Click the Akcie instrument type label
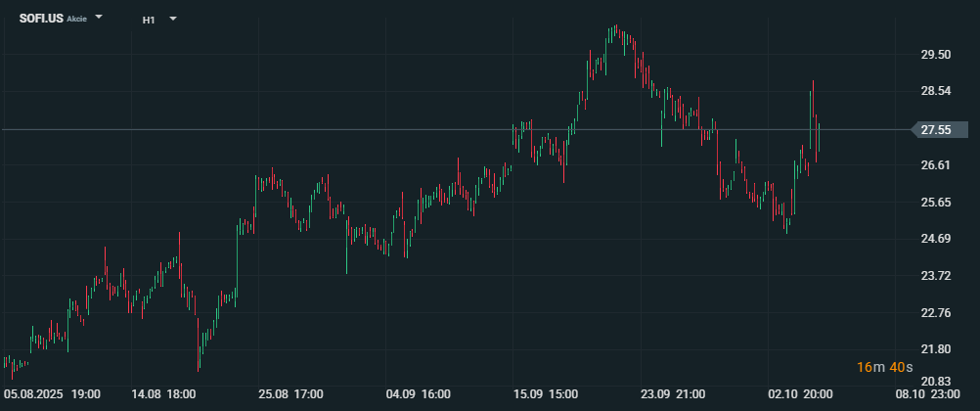The height and width of the screenshot is (411, 980). [x=76, y=20]
